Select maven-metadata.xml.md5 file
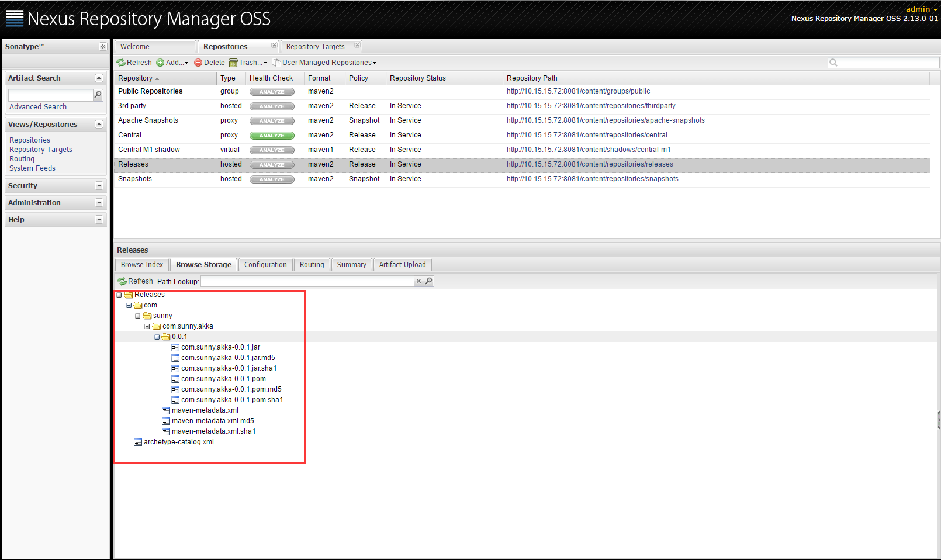This screenshot has width=941, height=560. (x=213, y=421)
